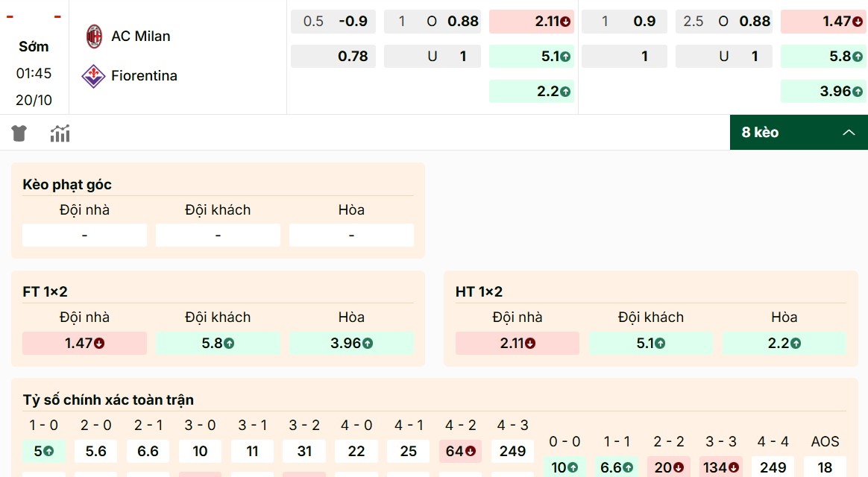This screenshot has width=868, height=477.
Task: Click the empty Hòa field under corner odds
Action: pos(351,235)
